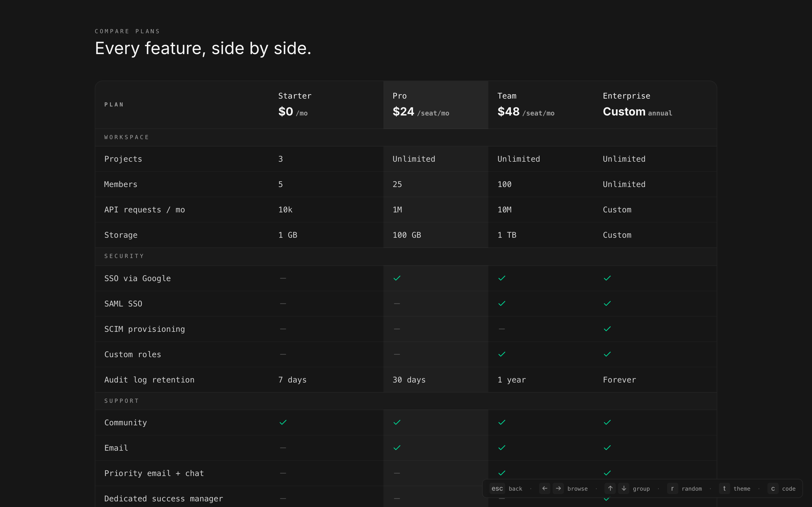Click the Security section heading

[124, 256]
